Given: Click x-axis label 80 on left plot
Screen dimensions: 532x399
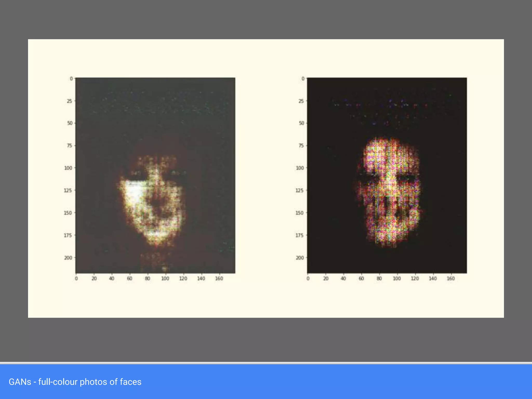Looking at the screenshot, I should tap(148, 278).
